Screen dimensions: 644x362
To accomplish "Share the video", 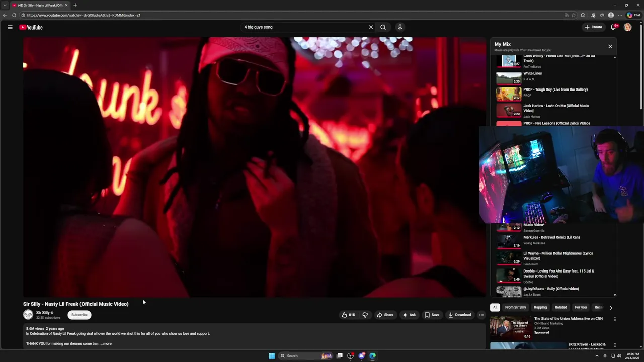I will click(385, 315).
